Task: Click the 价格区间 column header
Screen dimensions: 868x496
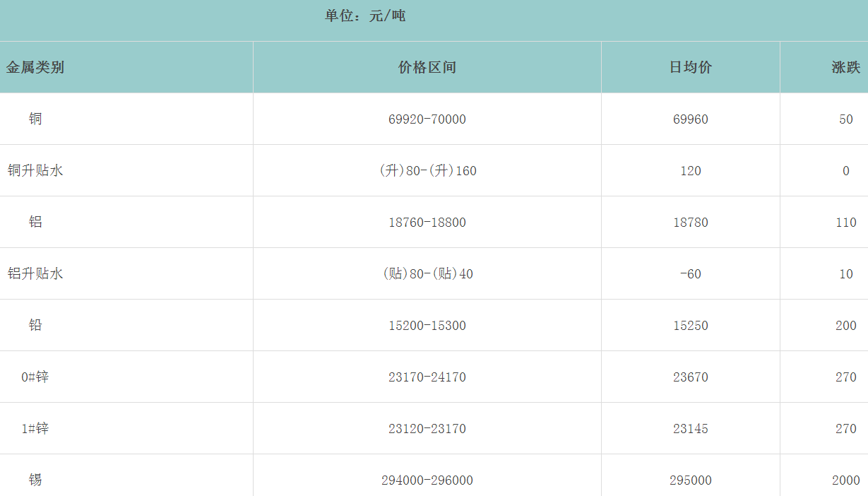Action: click(x=427, y=68)
